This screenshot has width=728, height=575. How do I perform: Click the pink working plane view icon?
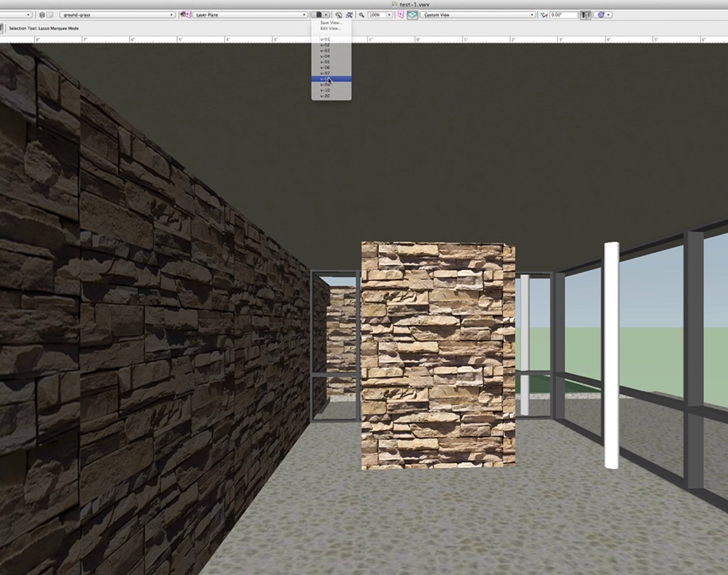400,15
